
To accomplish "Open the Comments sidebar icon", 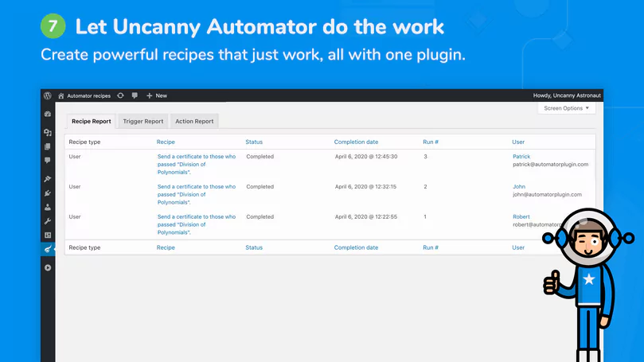I will (x=48, y=160).
